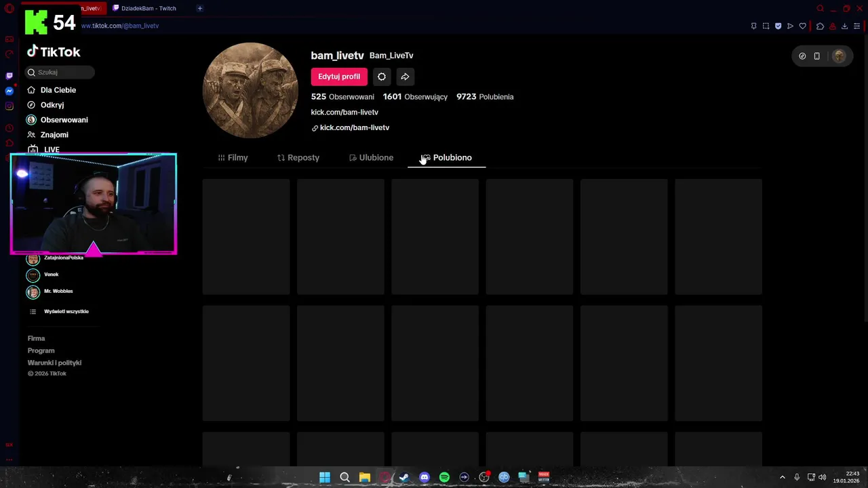Expand Warunki i polityki footer section

(x=54, y=363)
